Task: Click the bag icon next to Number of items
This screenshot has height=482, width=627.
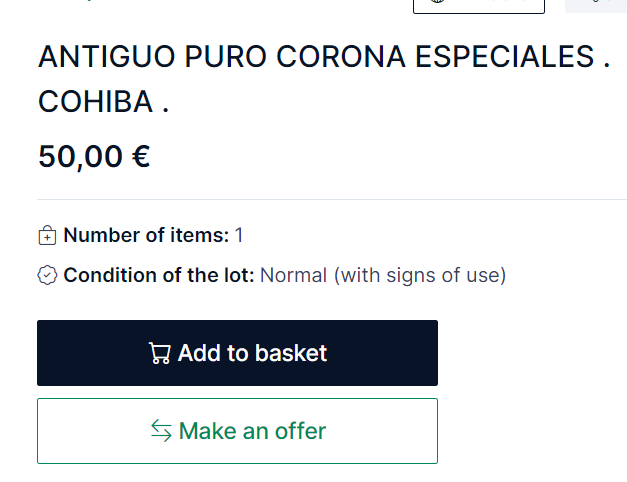Action: [47, 235]
